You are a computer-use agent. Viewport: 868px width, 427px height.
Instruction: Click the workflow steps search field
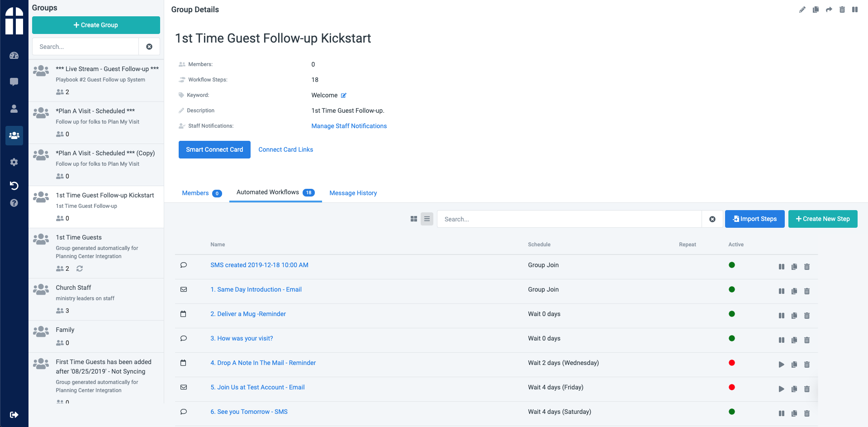pyautogui.click(x=569, y=219)
